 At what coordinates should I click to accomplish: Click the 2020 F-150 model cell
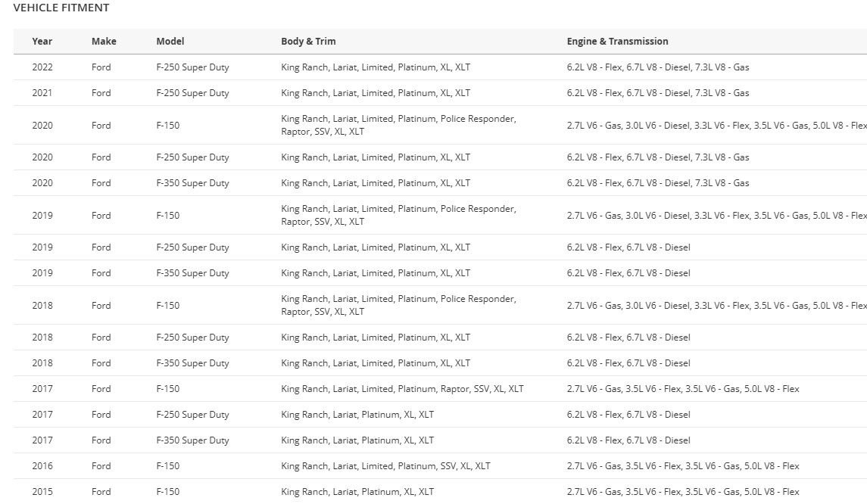168,126
